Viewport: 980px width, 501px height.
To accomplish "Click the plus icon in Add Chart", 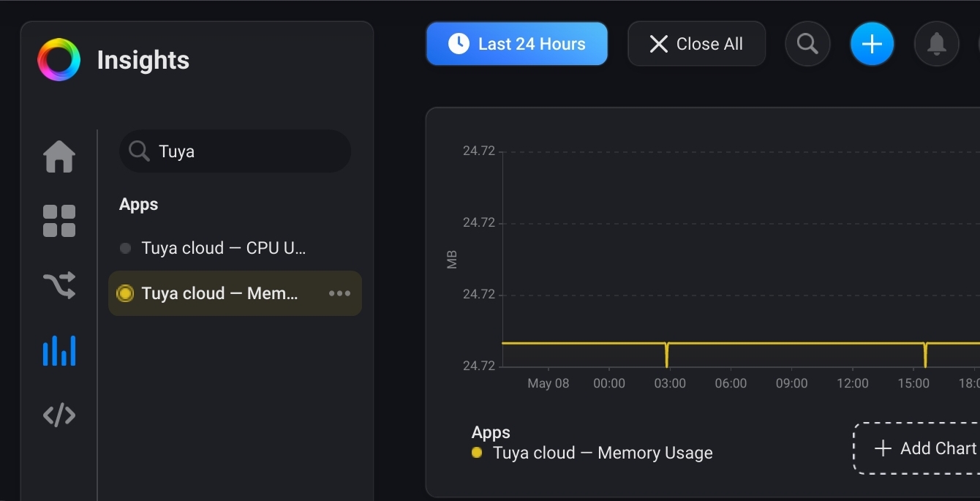I will coord(883,448).
